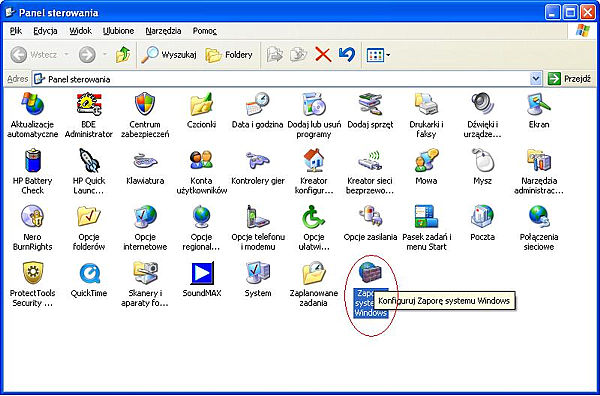The width and height of the screenshot is (600, 396).
Task: Select the QuickTime icon
Action: (89, 273)
